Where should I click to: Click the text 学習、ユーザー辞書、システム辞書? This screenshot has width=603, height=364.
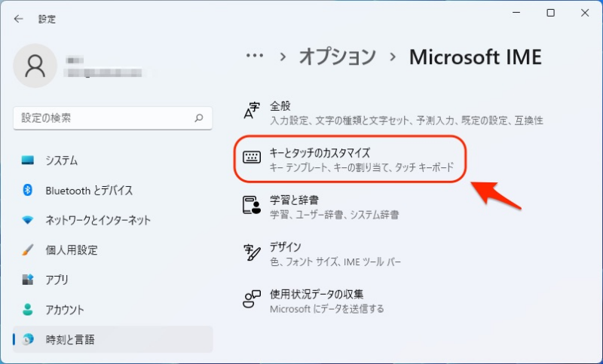pyautogui.click(x=334, y=215)
